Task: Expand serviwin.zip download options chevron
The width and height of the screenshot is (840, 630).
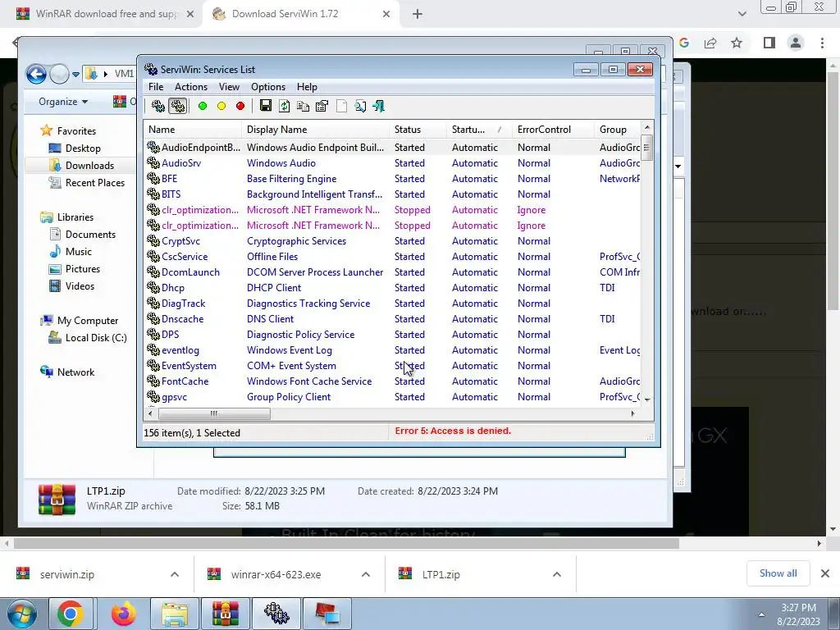Action: (x=175, y=574)
